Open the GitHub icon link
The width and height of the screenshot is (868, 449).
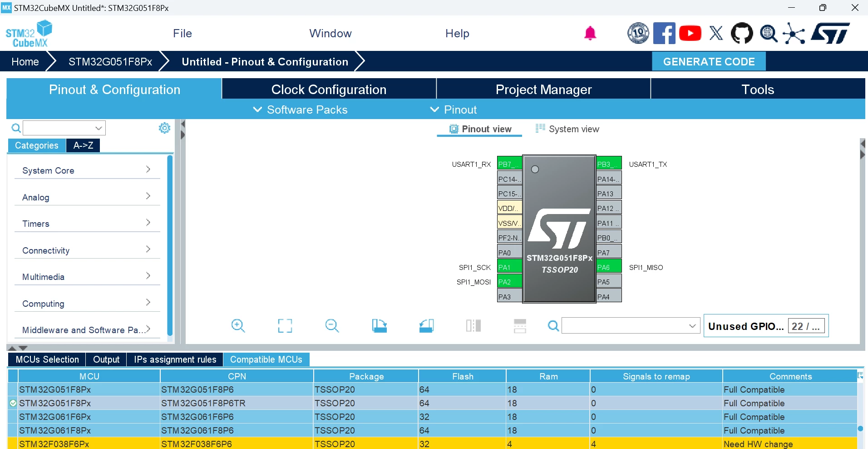click(x=742, y=33)
